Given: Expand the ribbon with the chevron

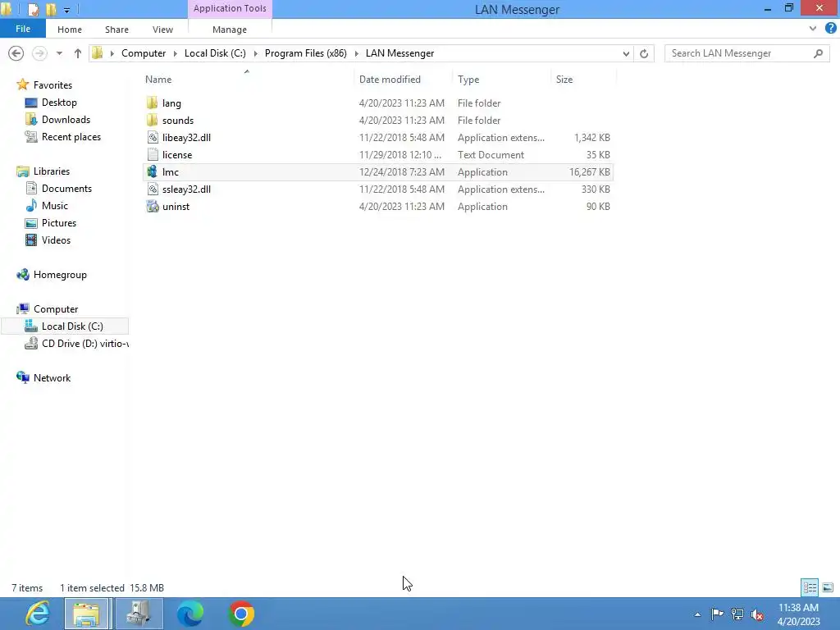Looking at the screenshot, I should click(813, 29).
